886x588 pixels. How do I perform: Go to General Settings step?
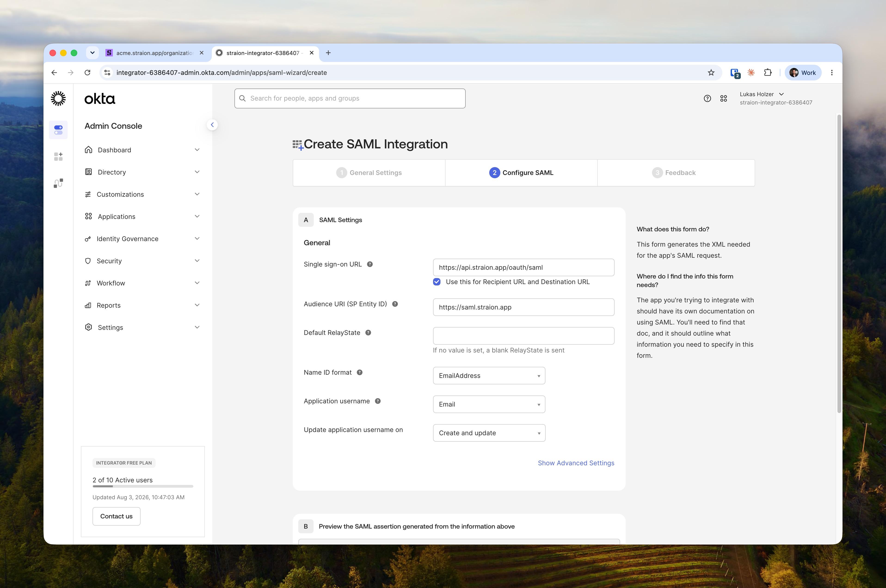pos(369,173)
